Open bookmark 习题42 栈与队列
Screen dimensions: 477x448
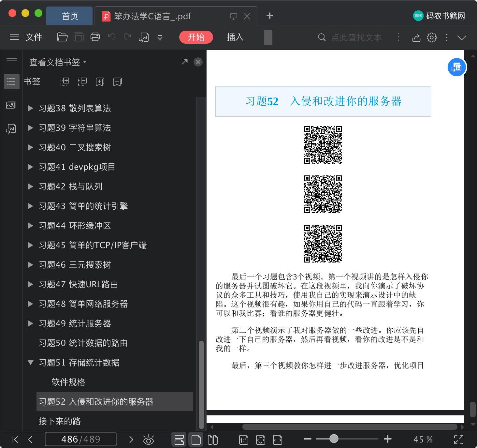[x=71, y=187]
